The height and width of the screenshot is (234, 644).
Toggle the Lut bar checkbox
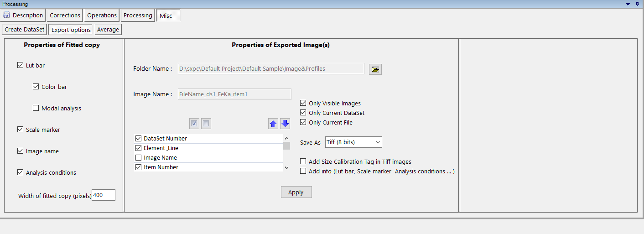click(x=20, y=65)
